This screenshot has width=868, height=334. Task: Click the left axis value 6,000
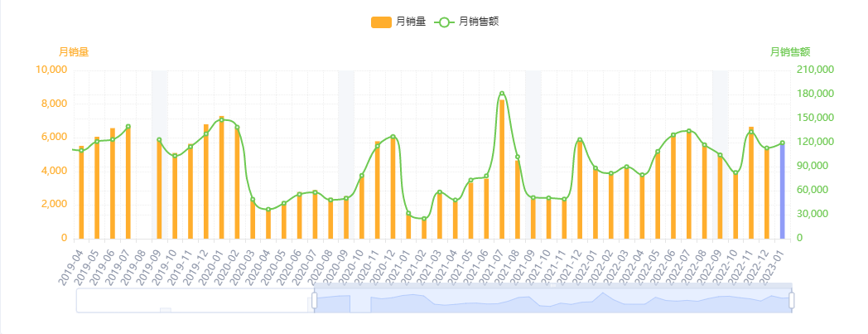(55, 138)
